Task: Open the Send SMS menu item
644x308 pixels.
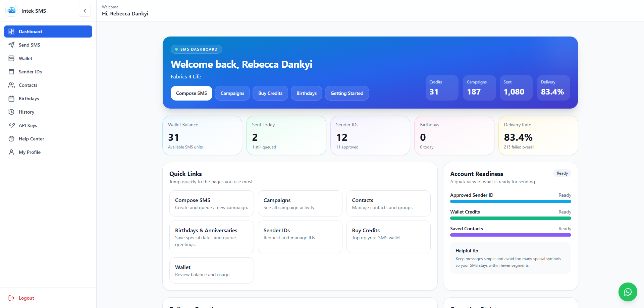Action: coord(48,45)
